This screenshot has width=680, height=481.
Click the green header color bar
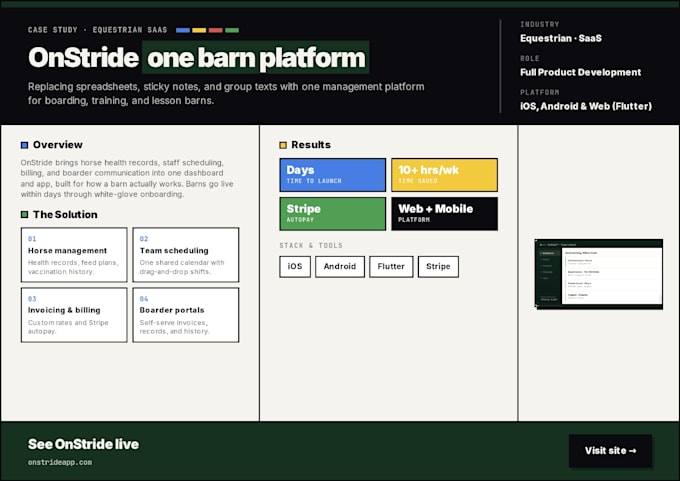click(x=232, y=30)
